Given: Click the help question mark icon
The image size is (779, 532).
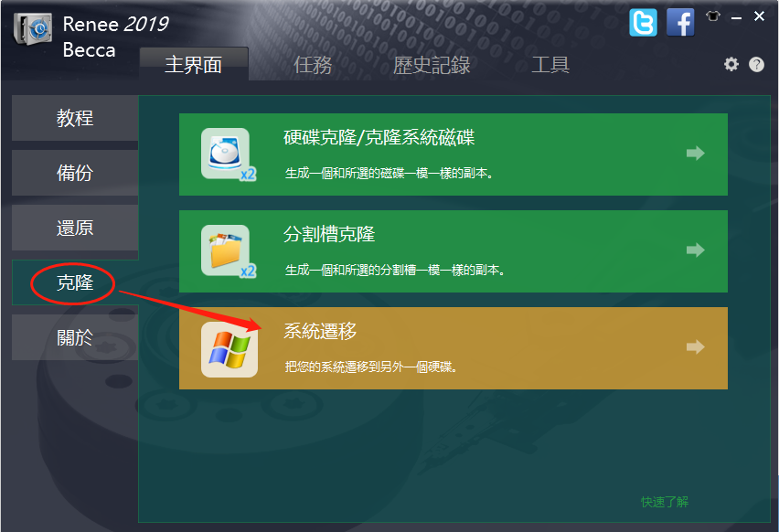Looking at the screenshot, I should coord(756,64).
